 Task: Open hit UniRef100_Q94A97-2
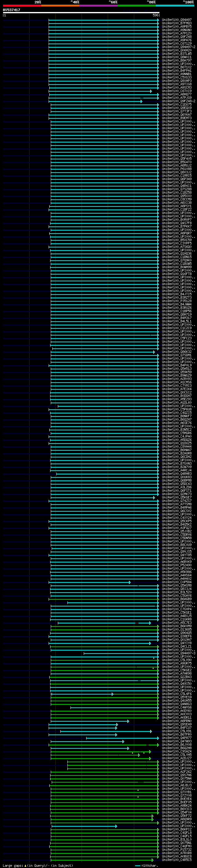[x=179, y=47]
